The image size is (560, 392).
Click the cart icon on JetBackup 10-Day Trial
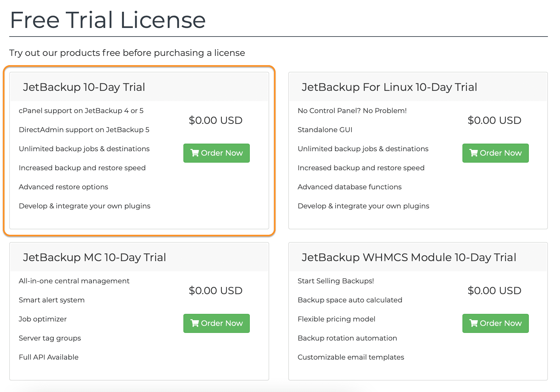(x=195, y=153)
